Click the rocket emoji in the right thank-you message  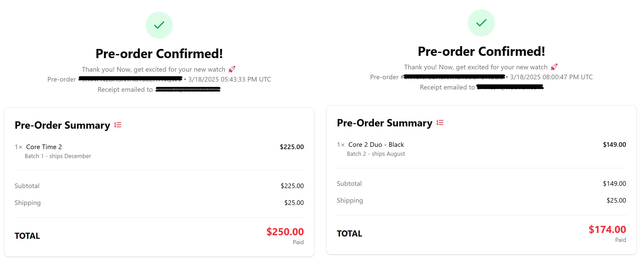(553, 67)
